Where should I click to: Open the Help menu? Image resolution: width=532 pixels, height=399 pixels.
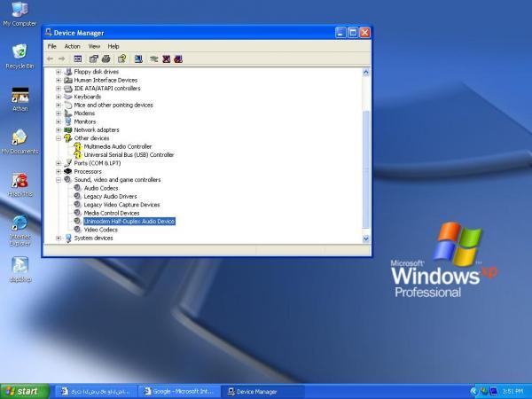click(x=113, y=46)
